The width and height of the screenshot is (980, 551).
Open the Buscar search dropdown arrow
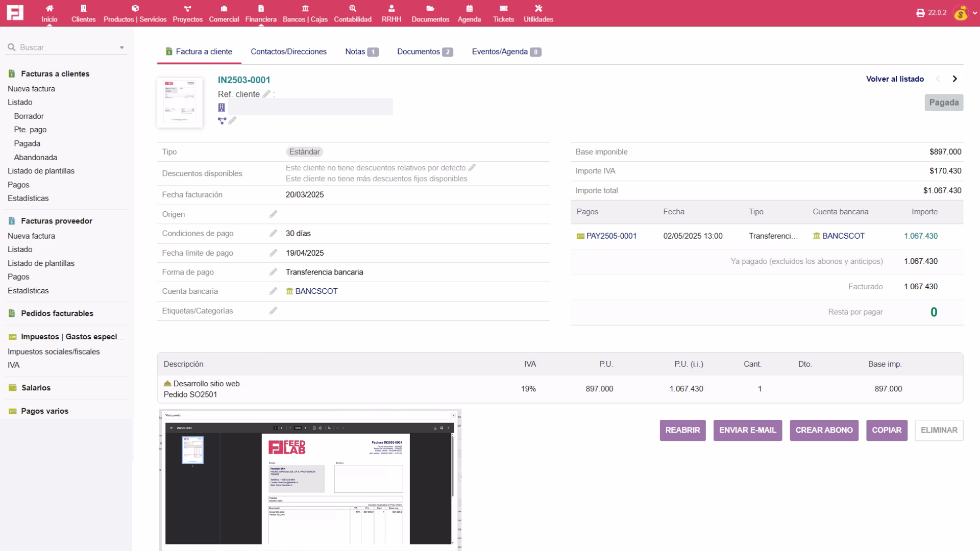[x=121, y=47]
